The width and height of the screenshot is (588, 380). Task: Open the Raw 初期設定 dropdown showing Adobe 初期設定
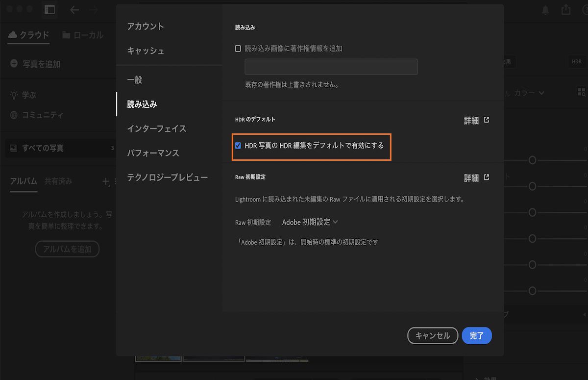click(x=309, y=222)
